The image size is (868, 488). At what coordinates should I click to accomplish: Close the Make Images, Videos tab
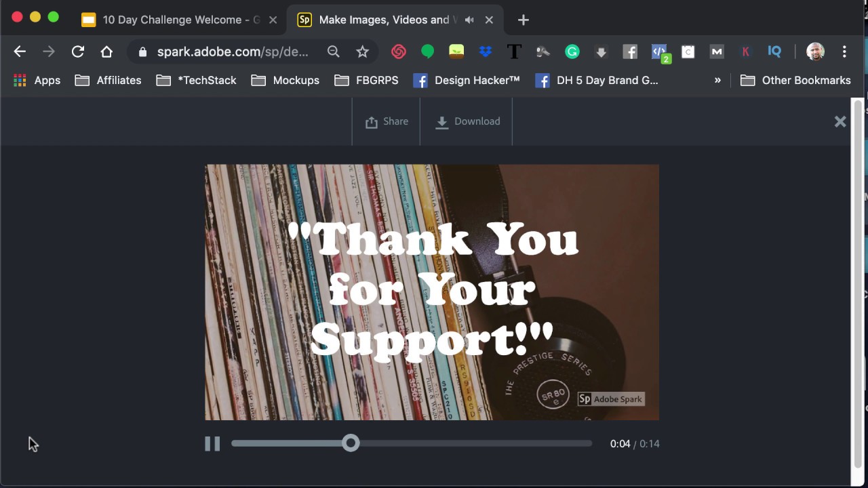(x=489, y=20)
